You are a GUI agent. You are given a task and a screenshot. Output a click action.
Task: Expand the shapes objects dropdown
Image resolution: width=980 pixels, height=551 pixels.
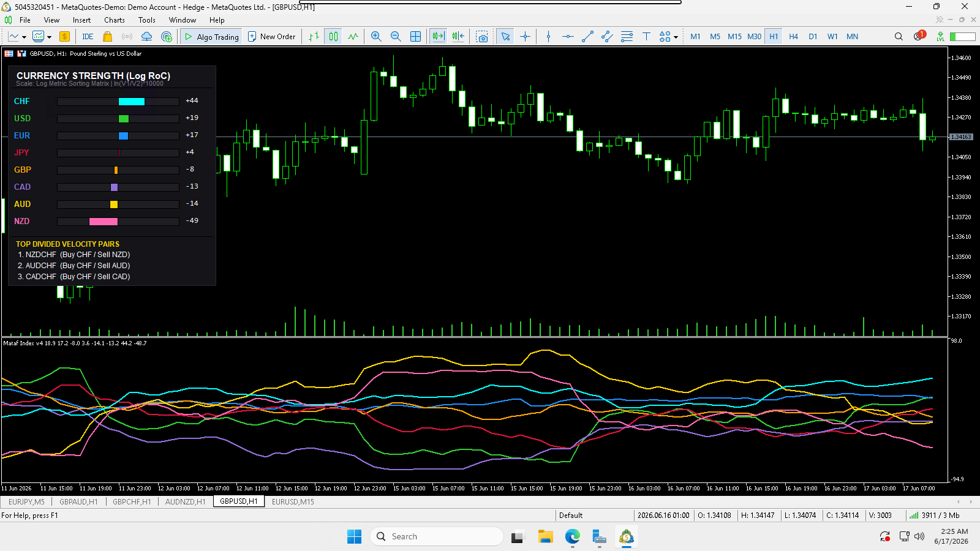(676, 37)
